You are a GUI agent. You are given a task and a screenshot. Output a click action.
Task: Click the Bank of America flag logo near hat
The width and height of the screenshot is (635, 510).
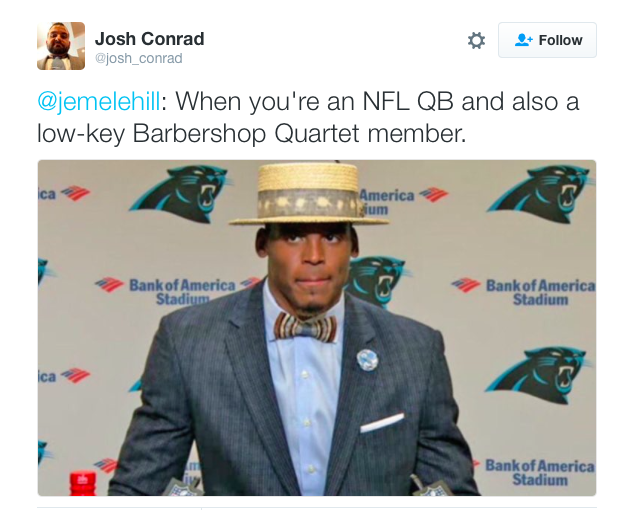click(433, 195)
